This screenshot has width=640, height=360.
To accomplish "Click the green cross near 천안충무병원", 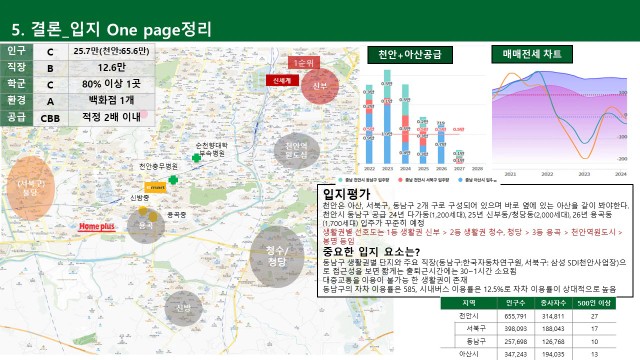I will [173, 180].
